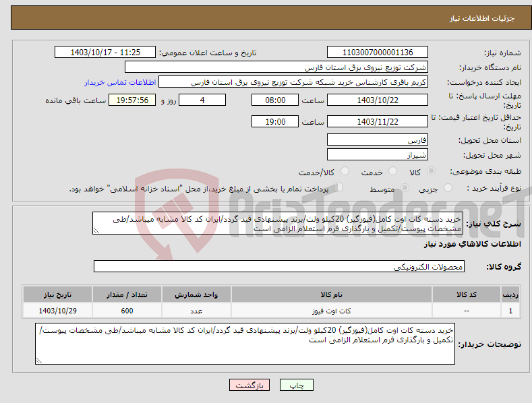
Task: Click the need date cell 1403/10/29
Action: pos(58,311)
